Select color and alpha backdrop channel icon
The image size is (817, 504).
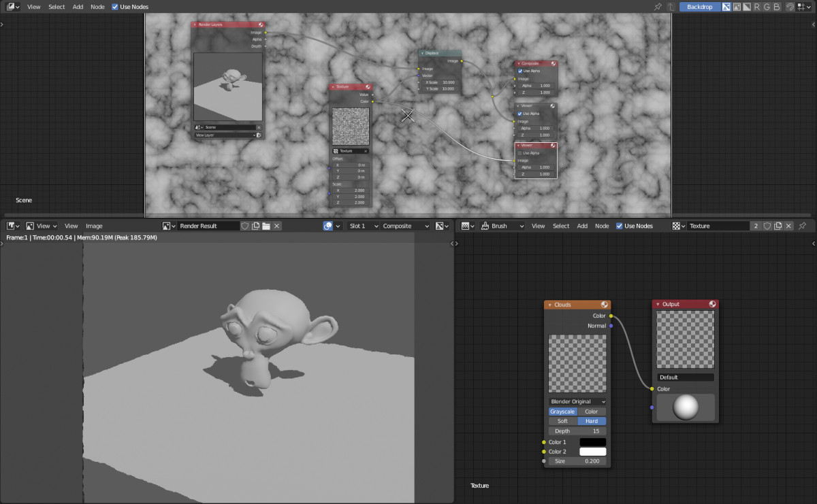(x=726, y=7)
